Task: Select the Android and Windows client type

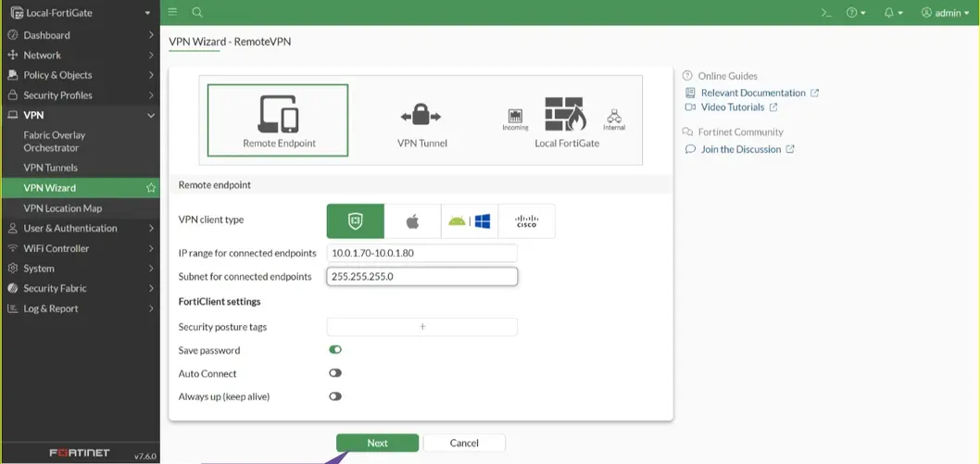Action: pyautogui.click(x=470, y=221)
